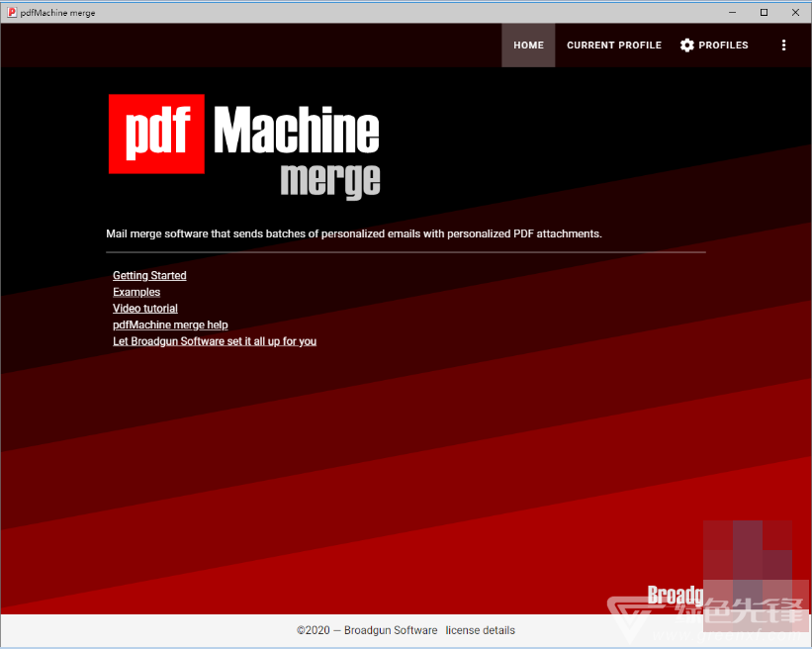Click the white Machine merge logo text
Image resolution: width=812 pixels, height=649 pixels.
tap(297, 134)
